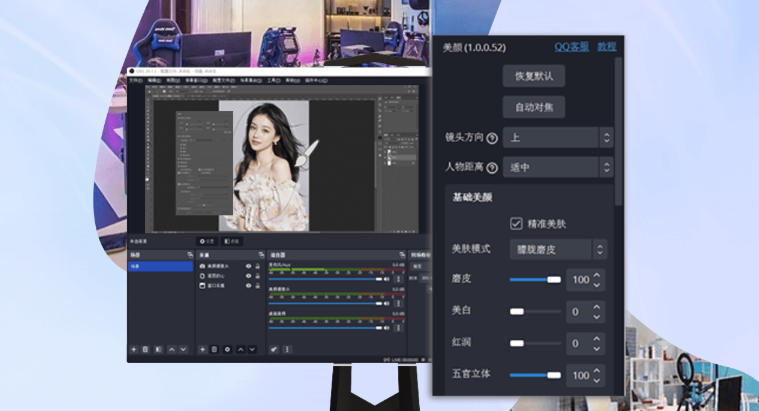Open the 镜头方向 dropdown showing 上
The width and height of the screenshot is (759, 411).
click(558, 137)
